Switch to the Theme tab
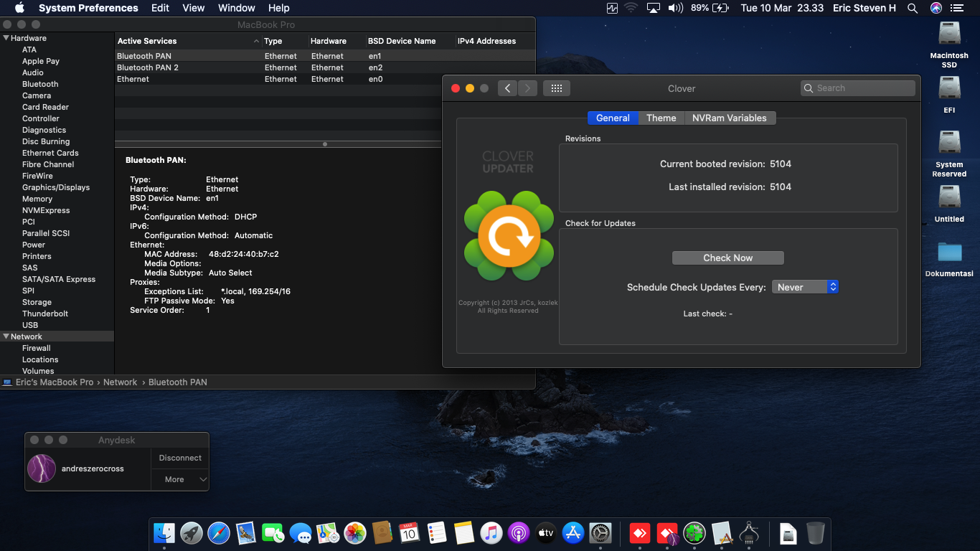 click(661, 118)
